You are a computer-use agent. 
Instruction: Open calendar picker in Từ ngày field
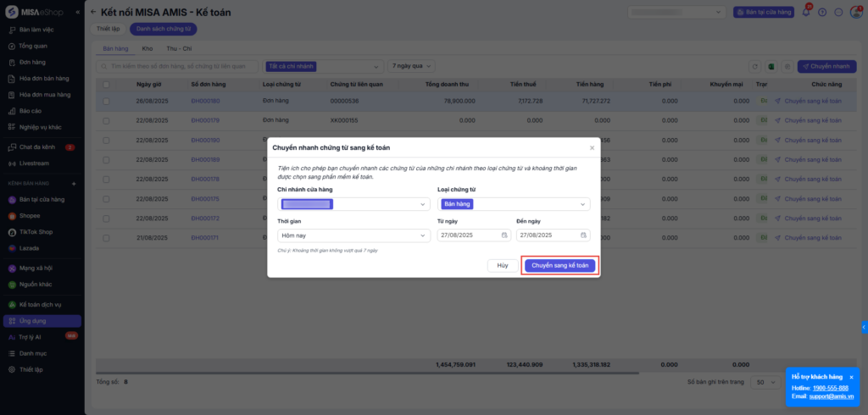coord(504,235)
